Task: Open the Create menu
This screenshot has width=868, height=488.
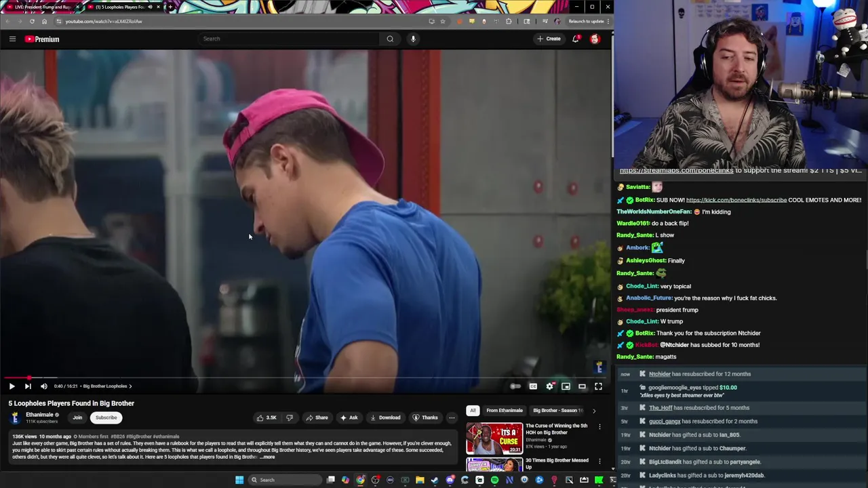Action: [x=549, y=39]
